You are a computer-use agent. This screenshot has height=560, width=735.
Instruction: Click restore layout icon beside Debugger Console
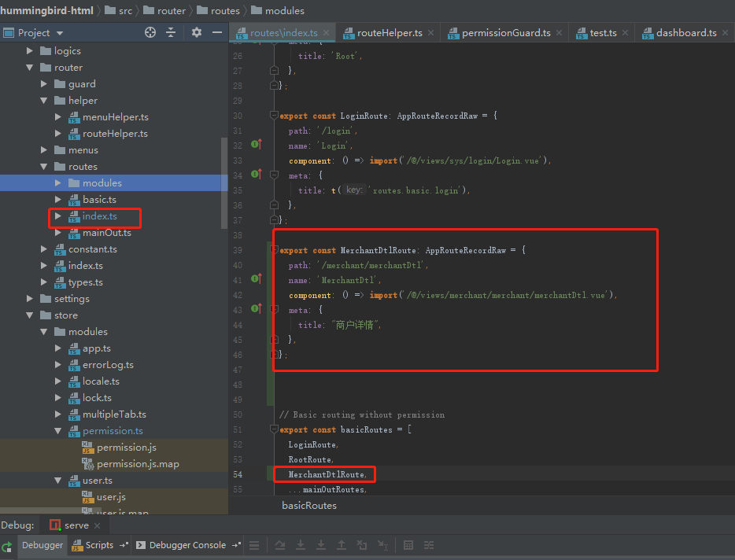[236, 545]
